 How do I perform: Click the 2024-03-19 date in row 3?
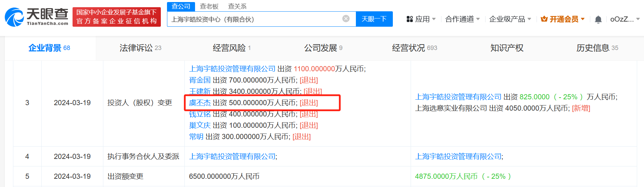pyautogui.click(x=72, y=103)
